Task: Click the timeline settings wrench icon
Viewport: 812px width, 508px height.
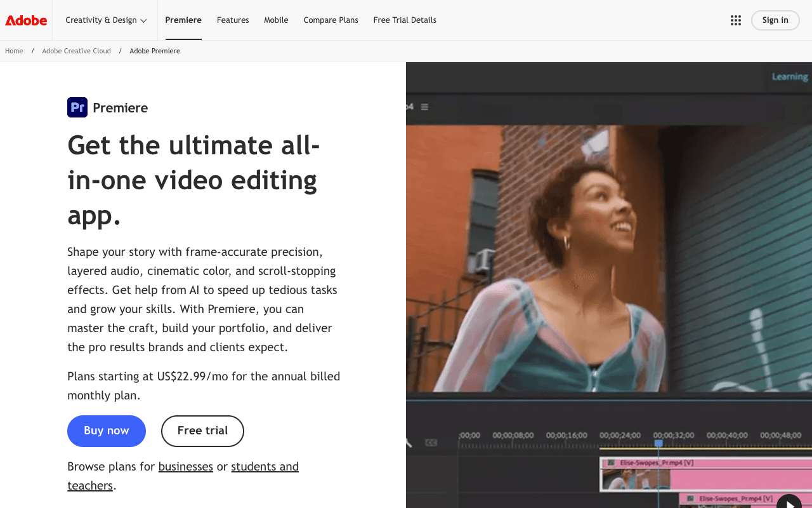Action: tap(409, 443)
